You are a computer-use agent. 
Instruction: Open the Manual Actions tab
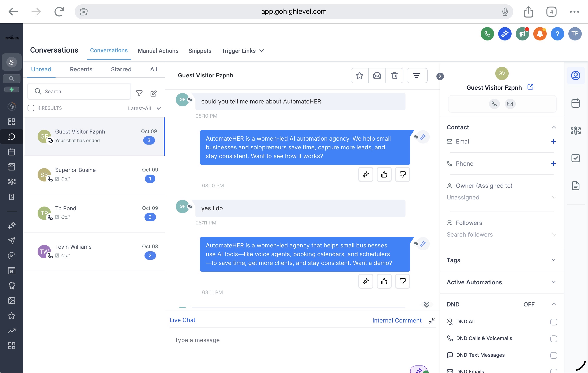click(x=158, y=51)
